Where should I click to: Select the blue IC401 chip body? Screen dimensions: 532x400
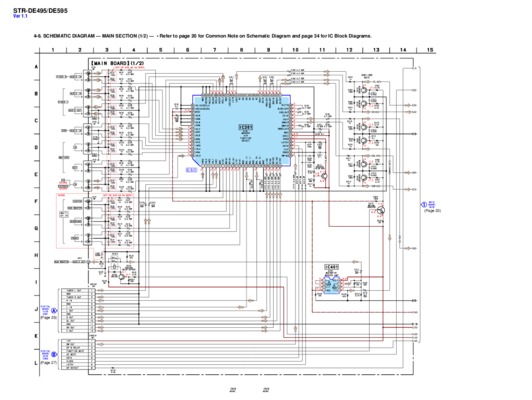(331, 285)
